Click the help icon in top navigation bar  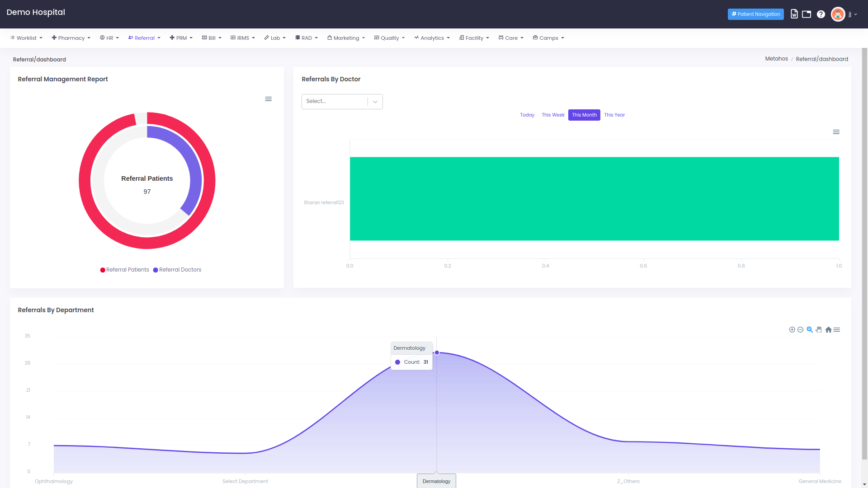click(821, 14)
